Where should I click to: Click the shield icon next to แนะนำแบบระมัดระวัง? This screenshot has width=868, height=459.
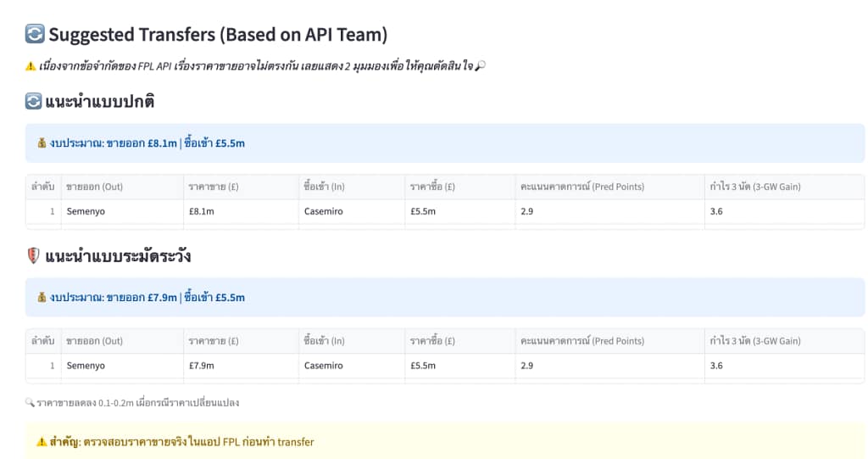click(33, 256)
